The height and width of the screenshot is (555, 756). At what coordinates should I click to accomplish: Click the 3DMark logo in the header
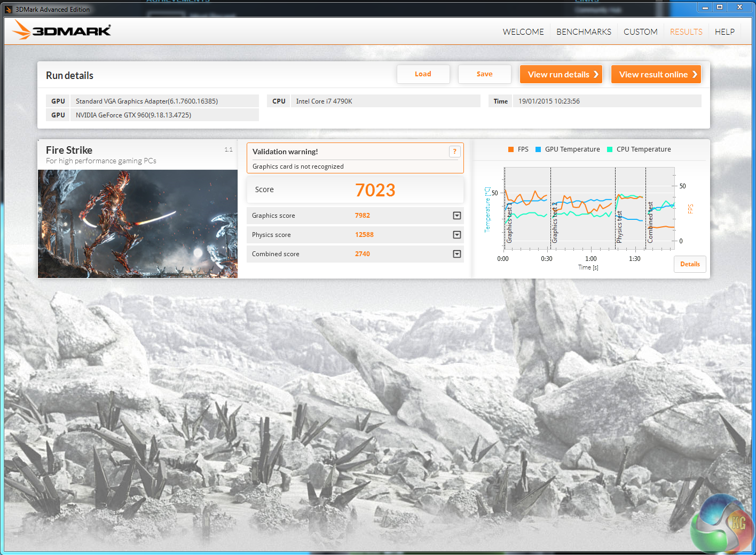coord(61,30)
